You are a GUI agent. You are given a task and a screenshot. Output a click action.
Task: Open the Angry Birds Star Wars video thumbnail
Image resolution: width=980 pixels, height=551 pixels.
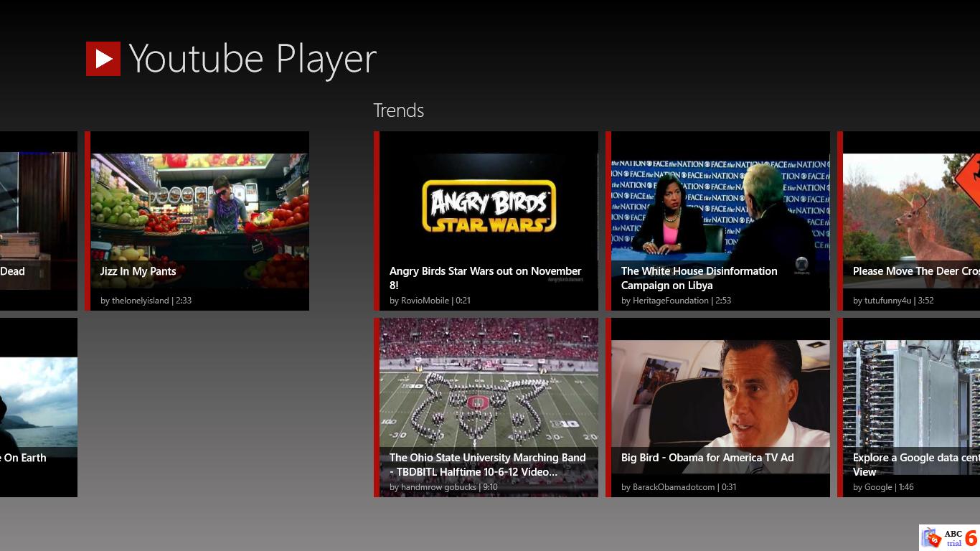point(486,221)
